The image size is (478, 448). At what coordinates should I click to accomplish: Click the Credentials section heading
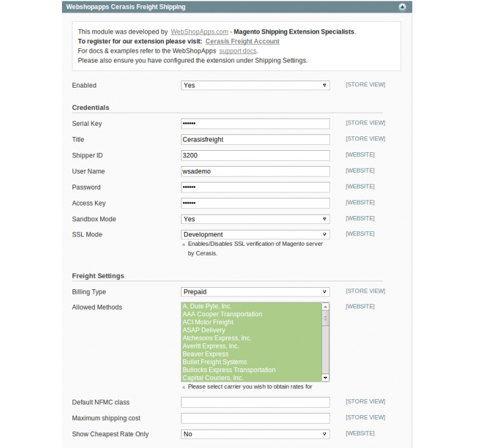(x=90, y=107)
